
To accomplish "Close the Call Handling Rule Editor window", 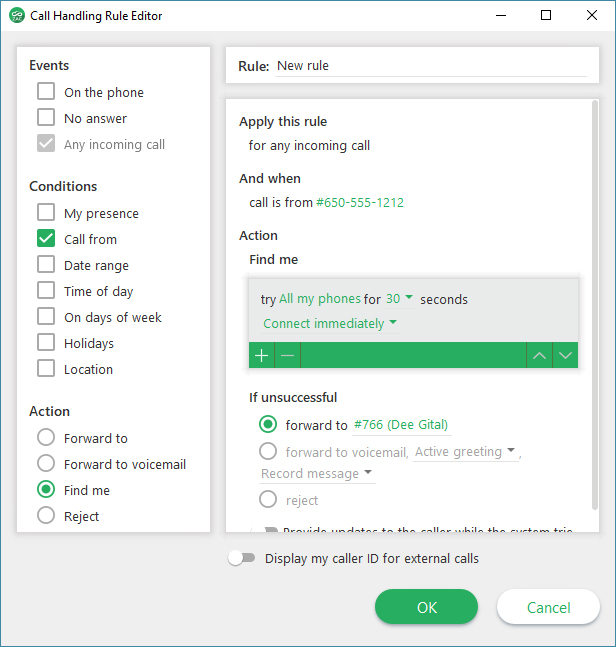I will [x=592, y=16].
